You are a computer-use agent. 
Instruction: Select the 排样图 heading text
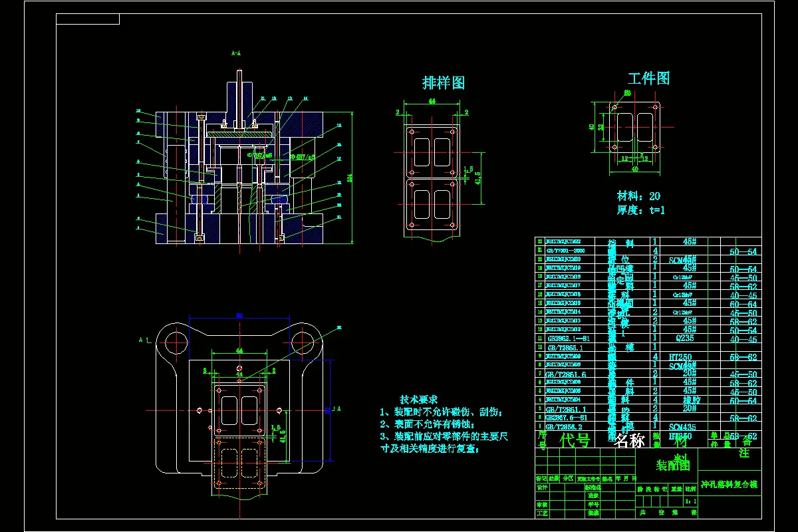coord(444,83)
